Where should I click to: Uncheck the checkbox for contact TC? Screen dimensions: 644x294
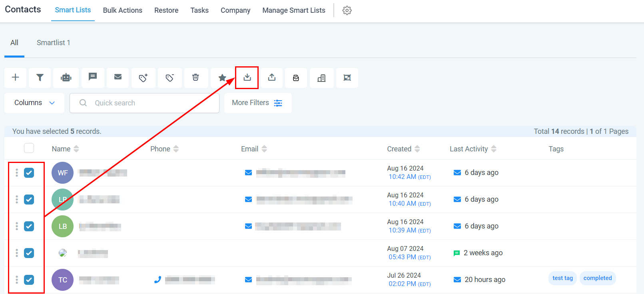pos(29,280)
